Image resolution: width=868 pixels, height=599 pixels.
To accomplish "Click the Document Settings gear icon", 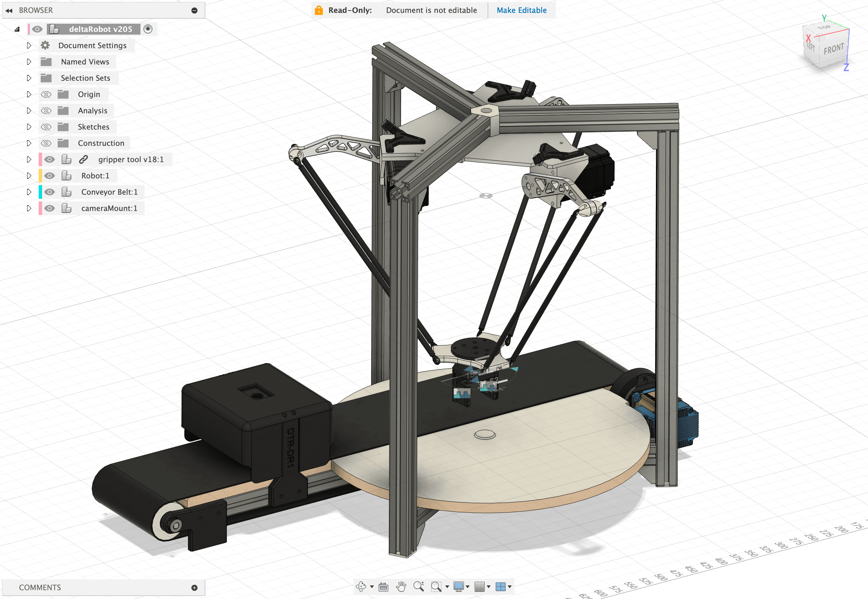I will tap(45, 45).
